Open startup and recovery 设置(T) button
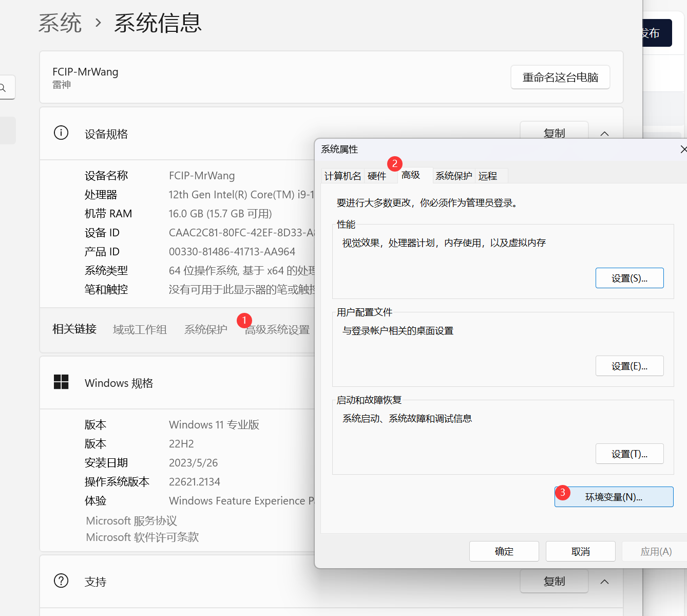The height and width of the screenshot is (616, 687). [x=629, y=454]
